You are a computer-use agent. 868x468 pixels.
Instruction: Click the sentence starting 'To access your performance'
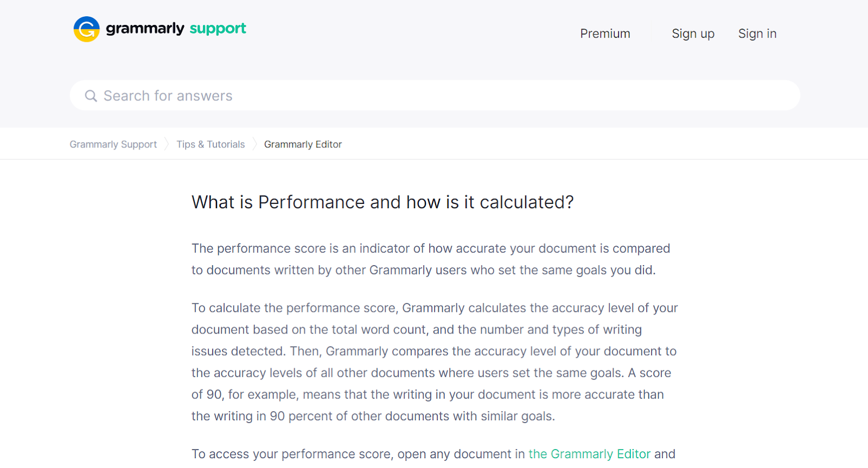tap(358, 454)
